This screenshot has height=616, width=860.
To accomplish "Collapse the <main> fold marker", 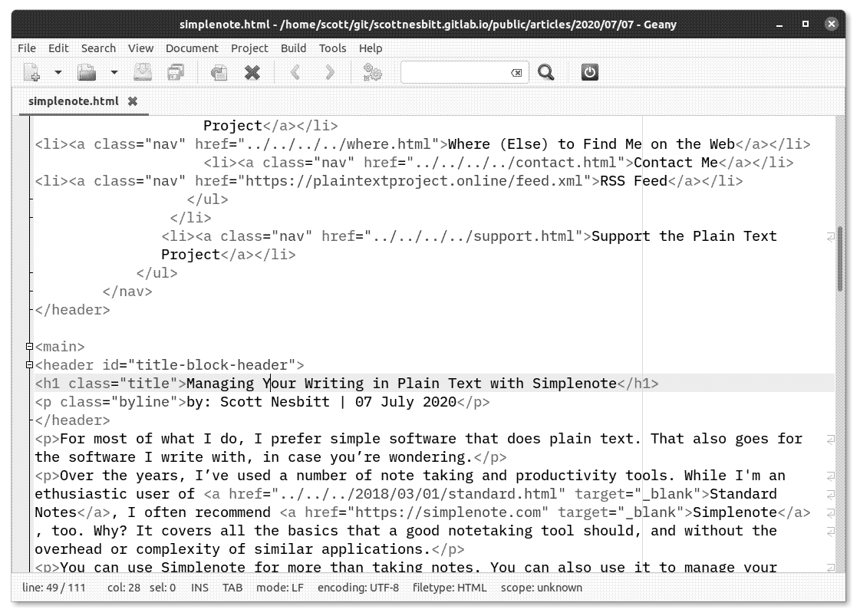I will click(x=30, y=347).
